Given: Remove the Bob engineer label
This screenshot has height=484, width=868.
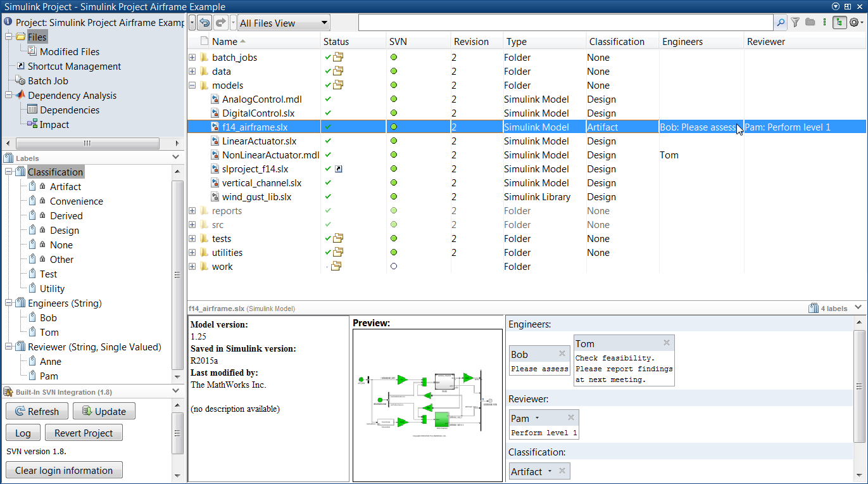Looking at the screenshot, I should [x=562, y=353].
